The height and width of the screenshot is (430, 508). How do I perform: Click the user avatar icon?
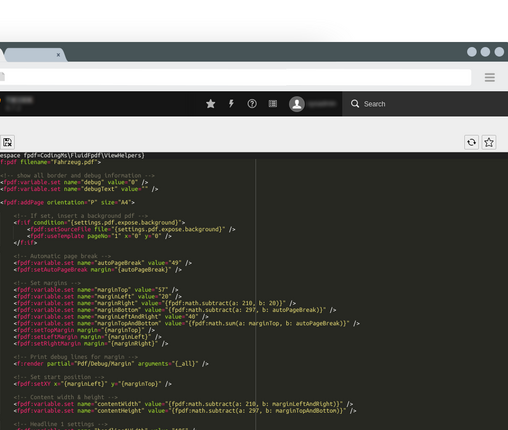coord(297,104)
